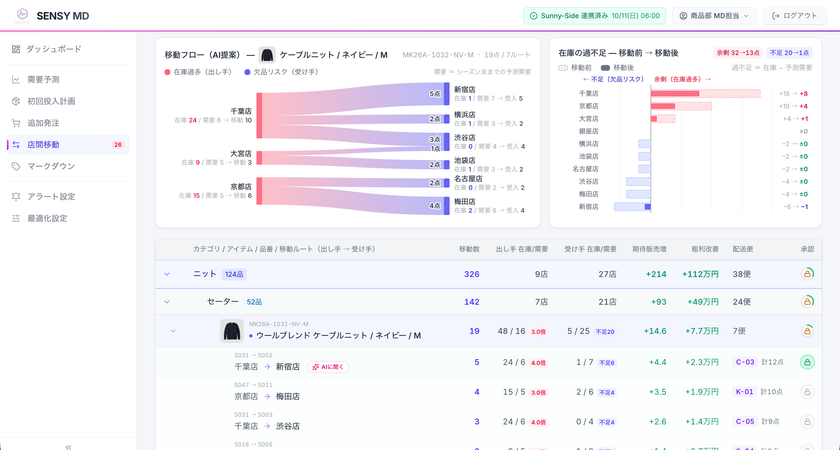Screen dimensions: 840x450
Task: Click the C-03 delivery route badge
Action: coord(745,362)
